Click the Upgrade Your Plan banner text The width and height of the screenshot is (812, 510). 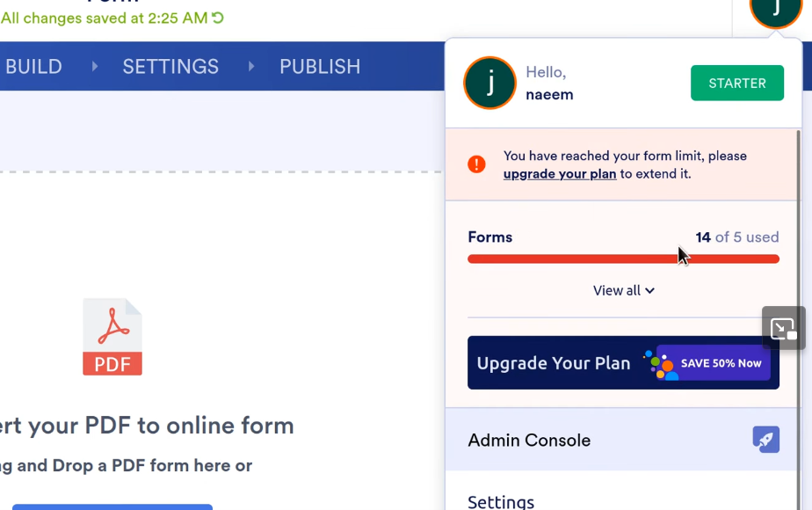coord(554,363)
